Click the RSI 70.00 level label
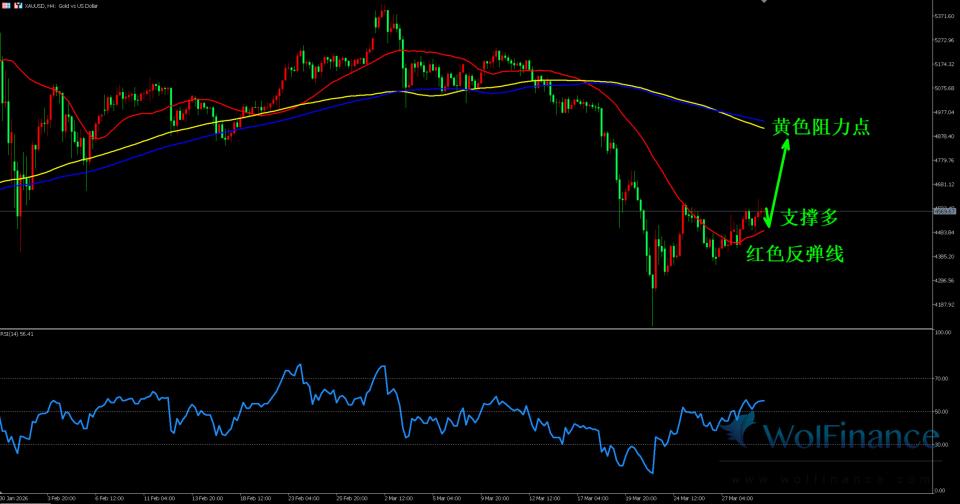Screen dimensions: 960x504 [941, 379]
